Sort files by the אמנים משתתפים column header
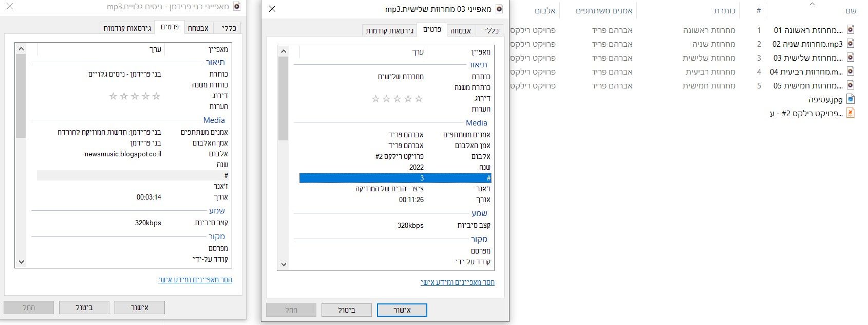Viewport: 868px width, 325px height. (x=604, y=10)
